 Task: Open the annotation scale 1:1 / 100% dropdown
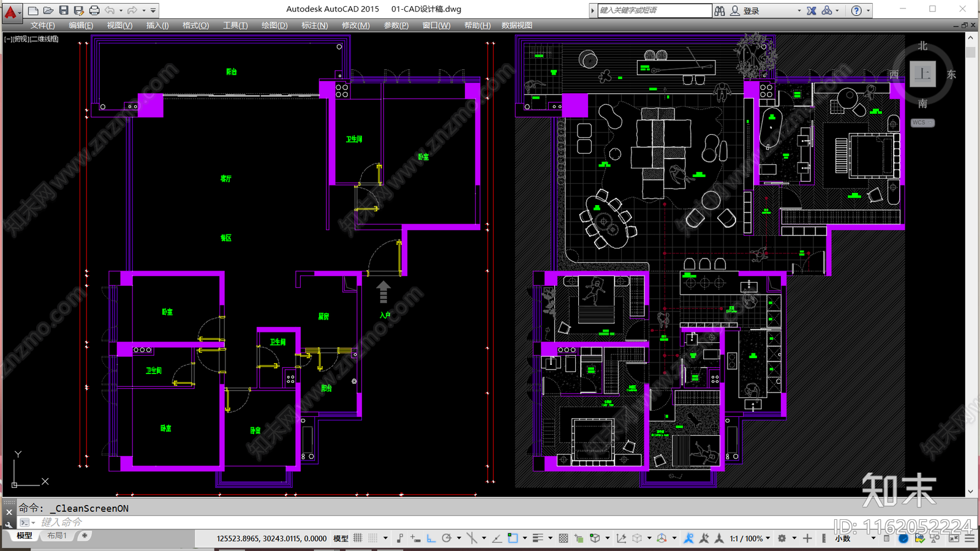(x=750, y=539)
